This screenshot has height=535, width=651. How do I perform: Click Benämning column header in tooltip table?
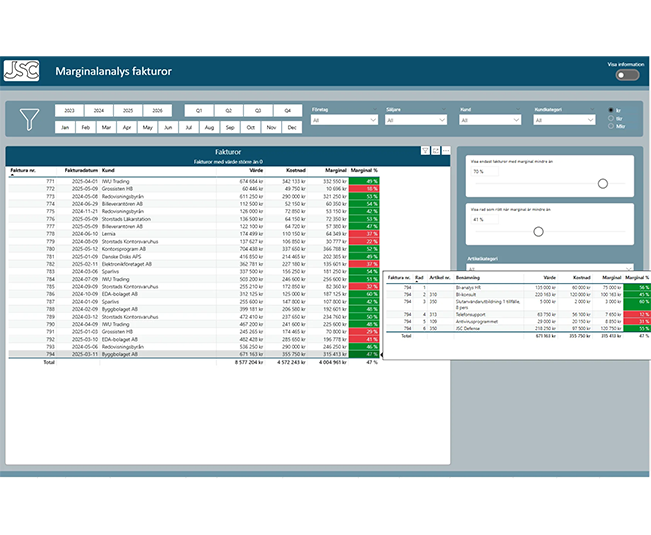pyautogui.click(x=468, y=277)
